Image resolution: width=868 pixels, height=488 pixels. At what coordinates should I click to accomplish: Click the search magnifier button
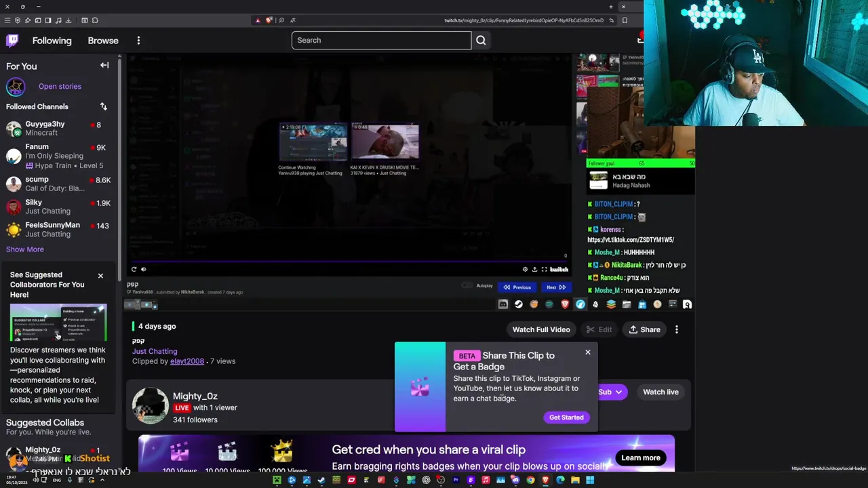click(x=481, y=40)
